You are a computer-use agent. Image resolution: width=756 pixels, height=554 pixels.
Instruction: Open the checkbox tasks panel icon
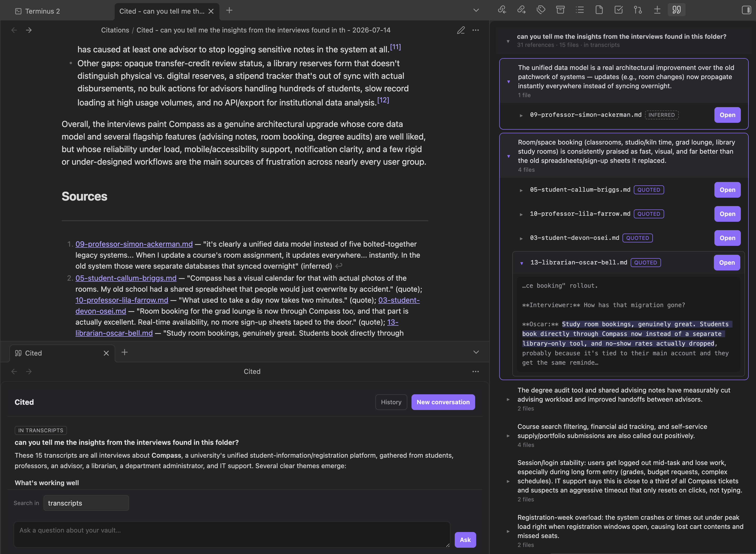tap(619, 10)
